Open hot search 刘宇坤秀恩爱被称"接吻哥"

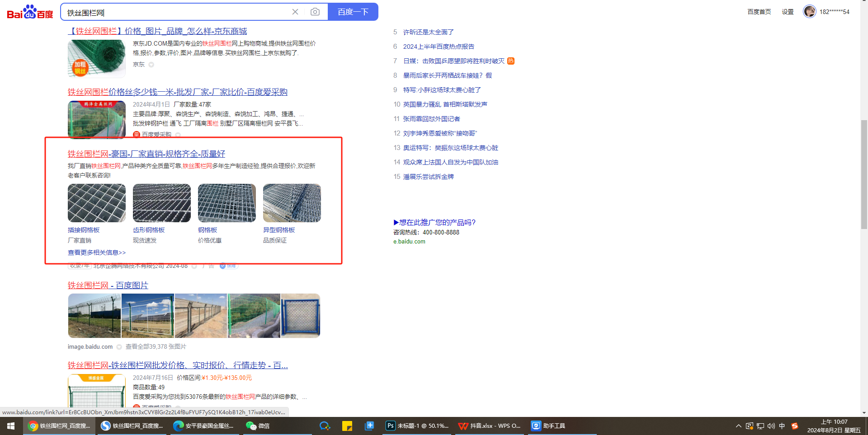440,133
